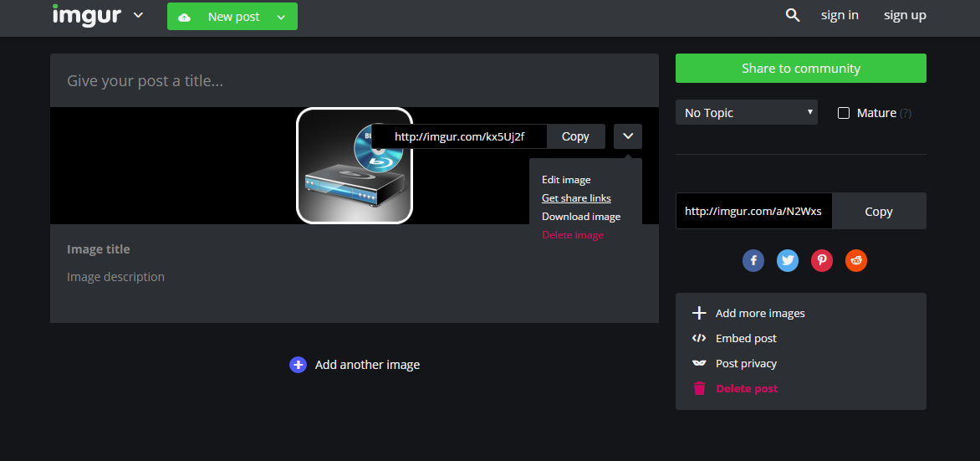Open search with the magnifier icon
The image size is (980, 461).
click(x=793, y=16)
